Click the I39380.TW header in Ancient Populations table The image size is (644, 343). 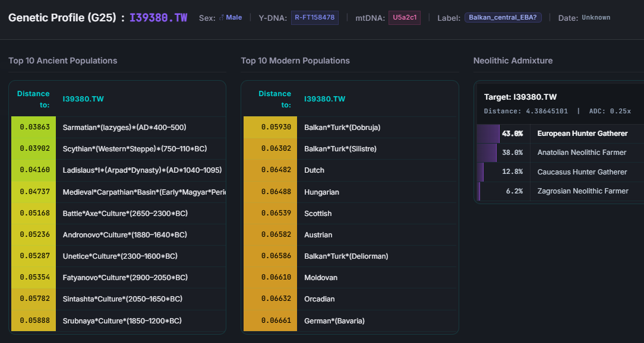click(83, 99)
